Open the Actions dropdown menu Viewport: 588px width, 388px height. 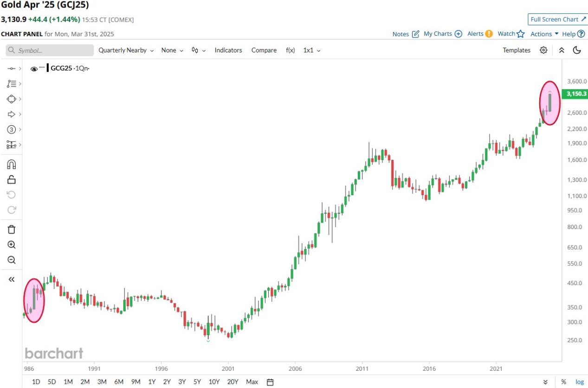coord(544,34)
